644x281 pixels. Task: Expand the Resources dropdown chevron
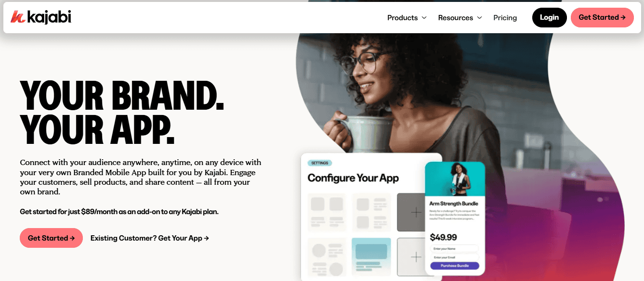(479, 18)
